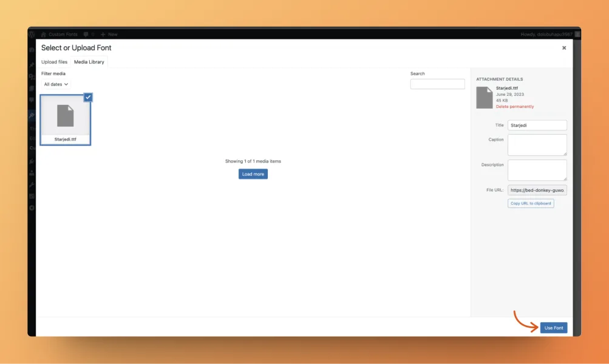Image resolution: width=609 pixels, height=364 pixels.
Task: Click the user avatar in the admin bar
Action: pos(577,34)
